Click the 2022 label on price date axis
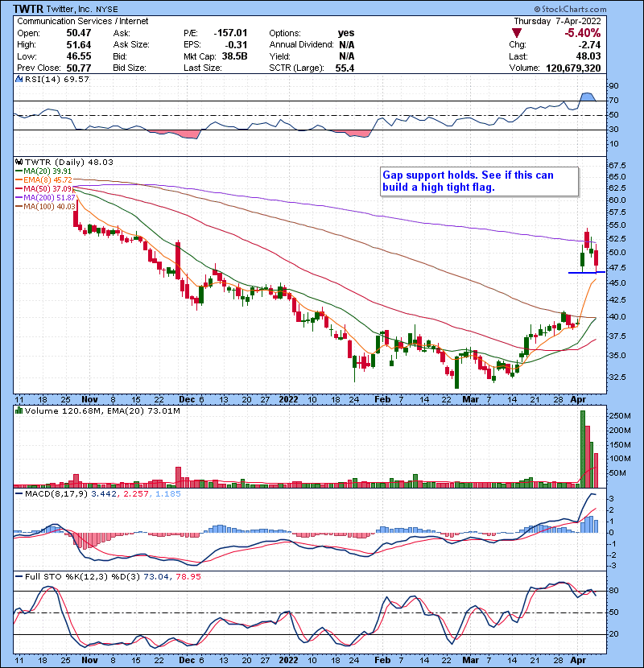Image resolution: width=644 pixels, height=668 pixels. (289, 398)
